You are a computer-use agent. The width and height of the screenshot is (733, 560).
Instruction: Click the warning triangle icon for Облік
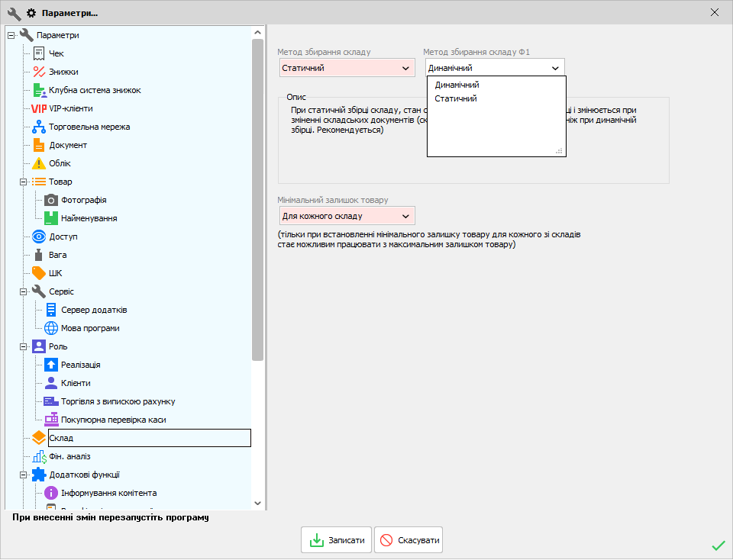tap(39, 163)
